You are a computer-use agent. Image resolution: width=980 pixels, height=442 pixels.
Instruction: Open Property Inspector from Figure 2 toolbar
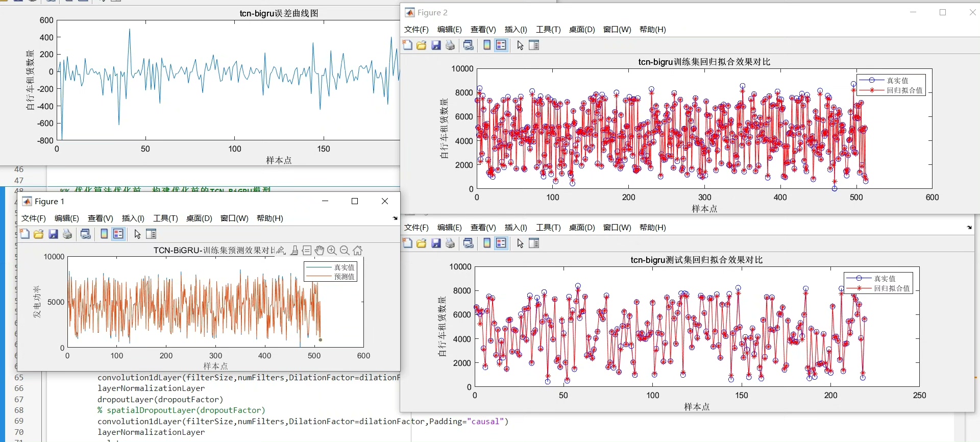click(x=534, y=45)
